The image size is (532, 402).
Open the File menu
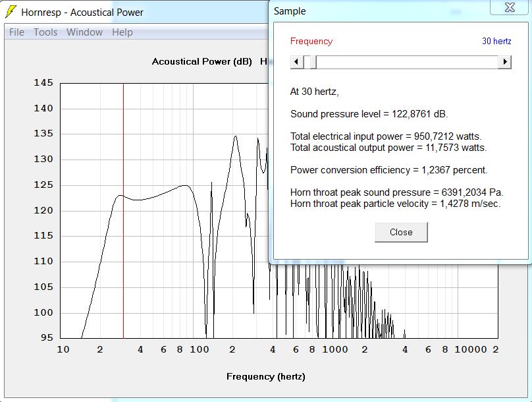click(x=16, y=32)
